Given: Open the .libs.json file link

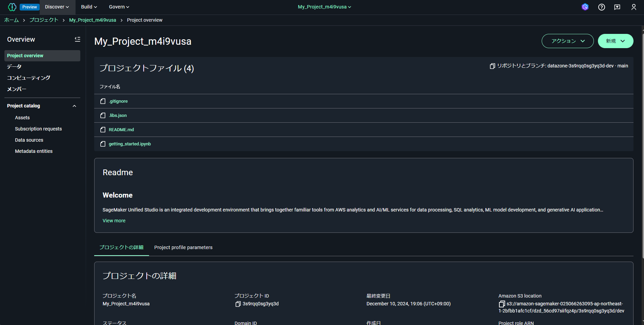Looking at the screenshot, I should click(x=118, y=116).
